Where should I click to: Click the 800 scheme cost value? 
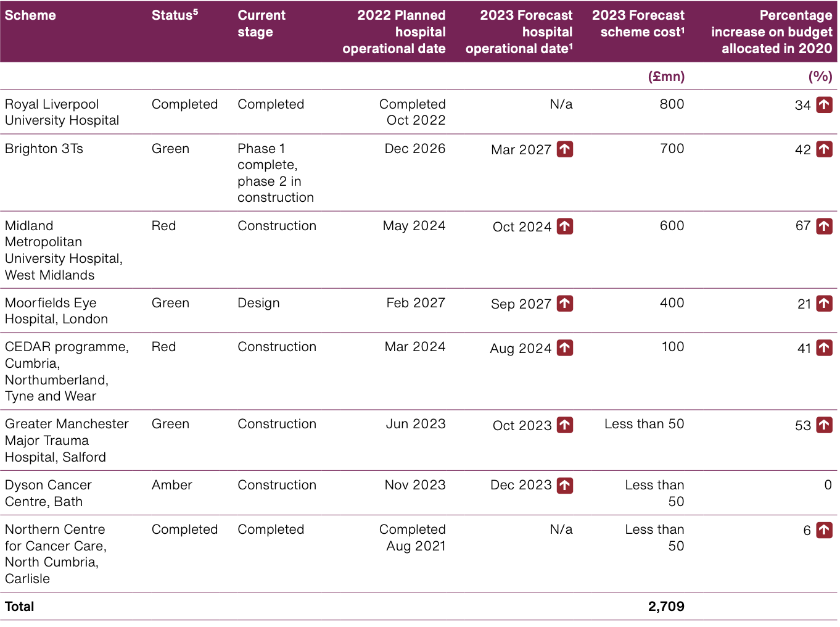click(672, 104)
